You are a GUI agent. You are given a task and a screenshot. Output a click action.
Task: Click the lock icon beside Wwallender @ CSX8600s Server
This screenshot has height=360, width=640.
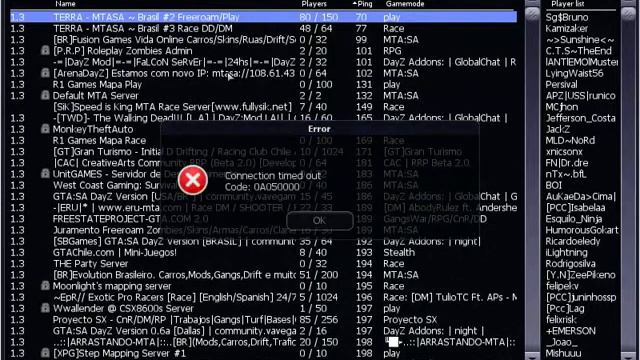pos(45,308)
